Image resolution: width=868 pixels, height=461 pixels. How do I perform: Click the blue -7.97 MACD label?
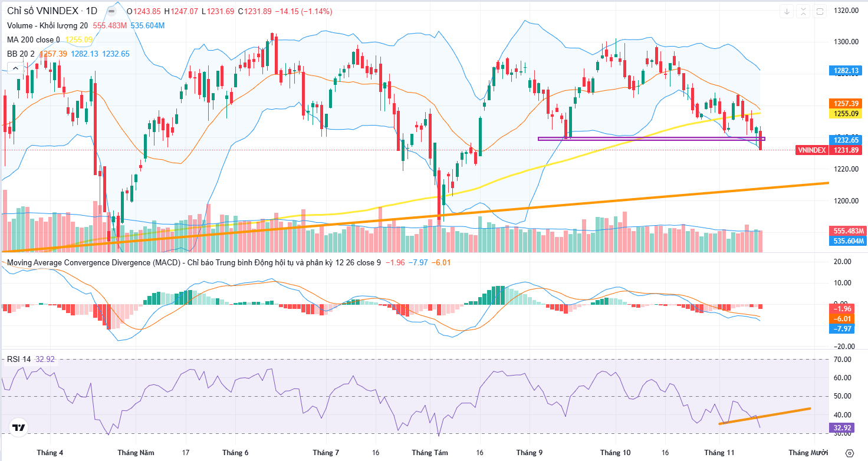(x=843, y=328)
